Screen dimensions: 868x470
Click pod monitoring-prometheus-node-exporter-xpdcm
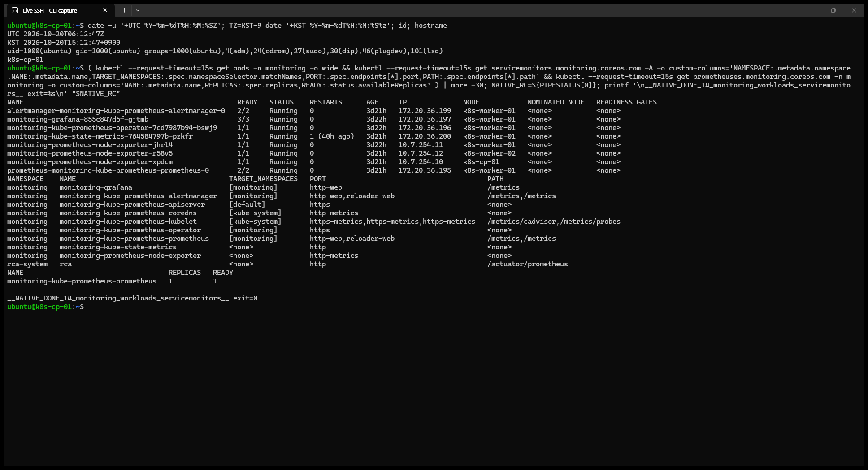[x=90, y=162]
